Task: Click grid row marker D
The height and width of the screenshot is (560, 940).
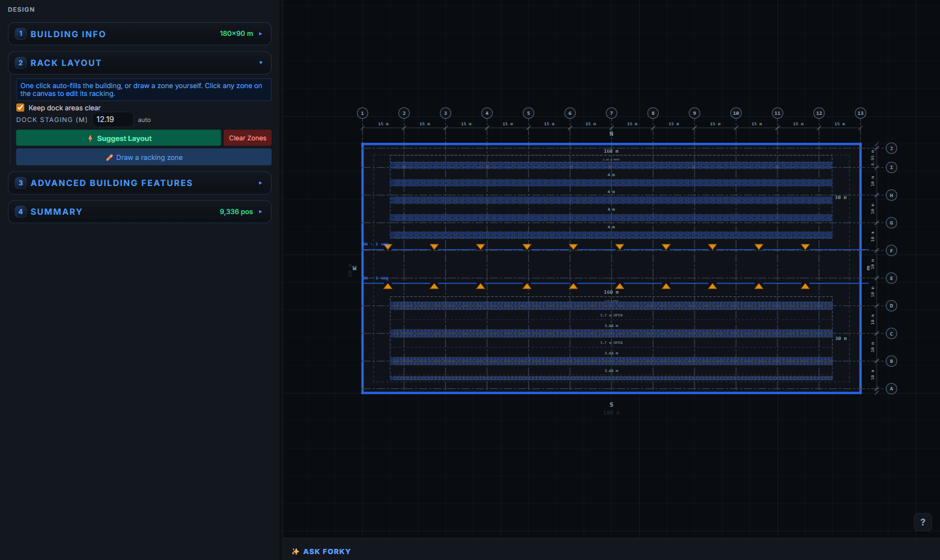Action: pos(892,305)
